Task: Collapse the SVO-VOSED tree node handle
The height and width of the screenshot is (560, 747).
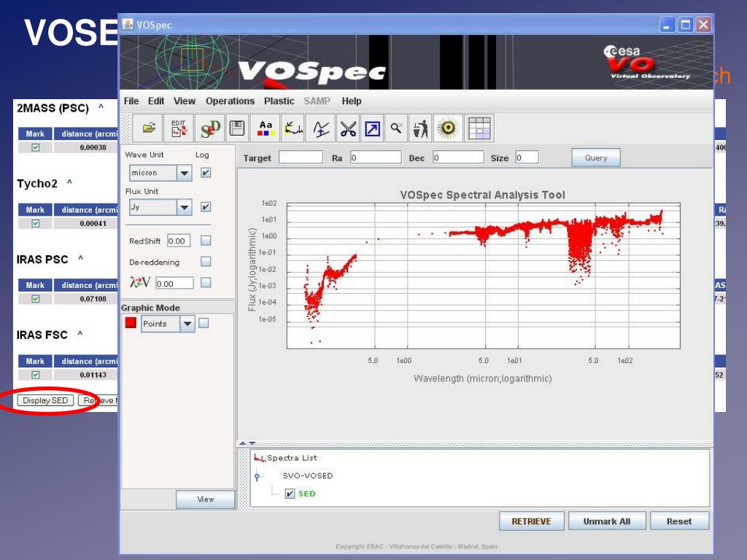Action: point(258,476)
